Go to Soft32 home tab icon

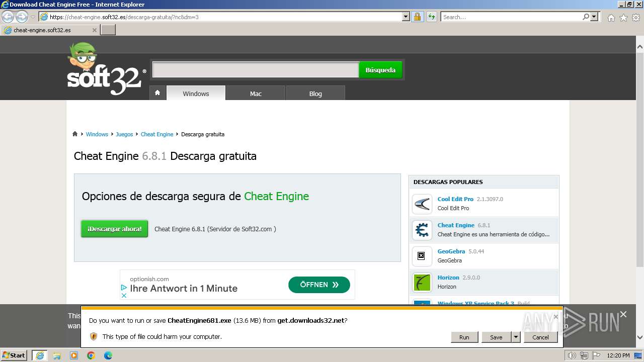tap(157, 93)
